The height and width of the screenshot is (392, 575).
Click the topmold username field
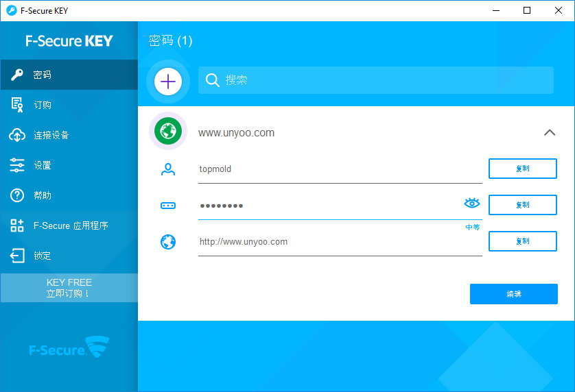click(340, 169)
